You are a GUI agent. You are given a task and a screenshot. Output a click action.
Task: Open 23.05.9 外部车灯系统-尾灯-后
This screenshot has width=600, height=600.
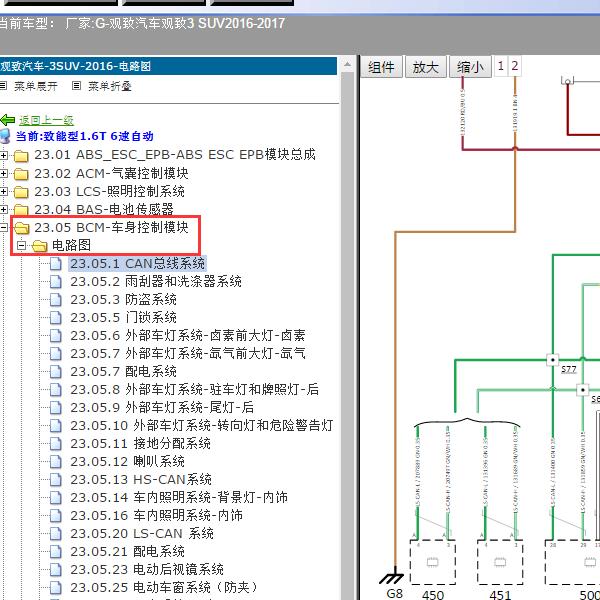tap(162, 408)
